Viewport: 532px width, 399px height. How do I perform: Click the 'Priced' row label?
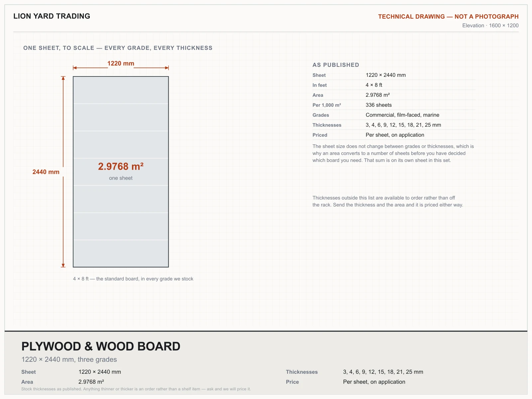click(x=320, y=135)
